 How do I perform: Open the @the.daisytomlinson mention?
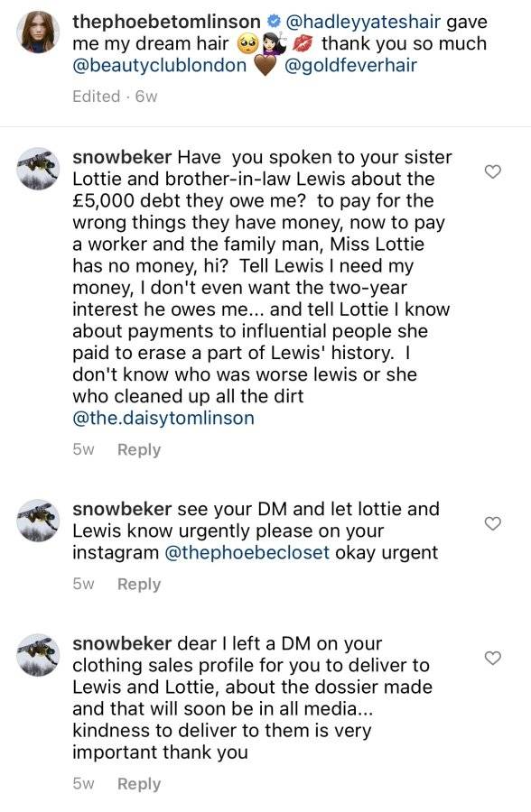163,418
